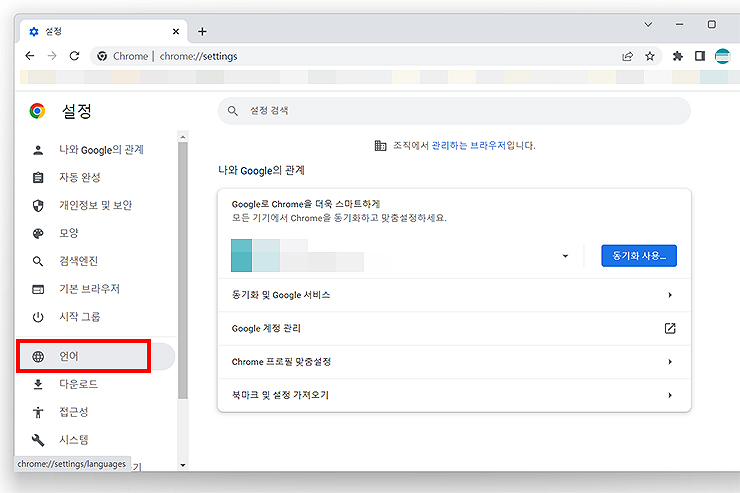Open the 관리하는 브라우저 link
The width and height of the screenshot is (740, 493).
click(x=469, y=145)
